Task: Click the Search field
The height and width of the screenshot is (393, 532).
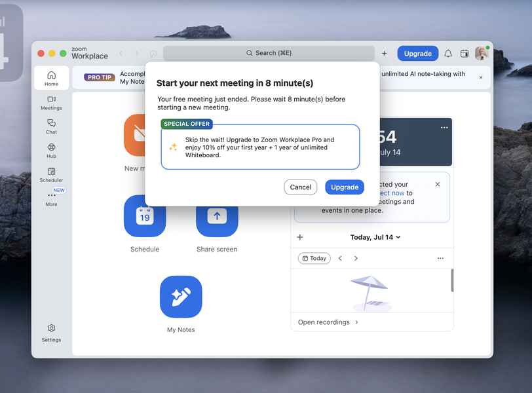Action: point(269,53)
